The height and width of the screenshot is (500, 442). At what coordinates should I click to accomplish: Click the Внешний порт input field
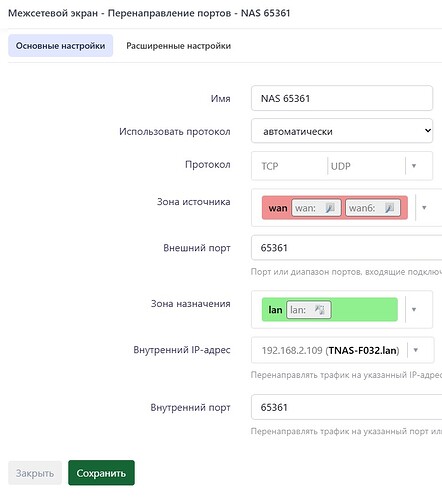[346, 248]
